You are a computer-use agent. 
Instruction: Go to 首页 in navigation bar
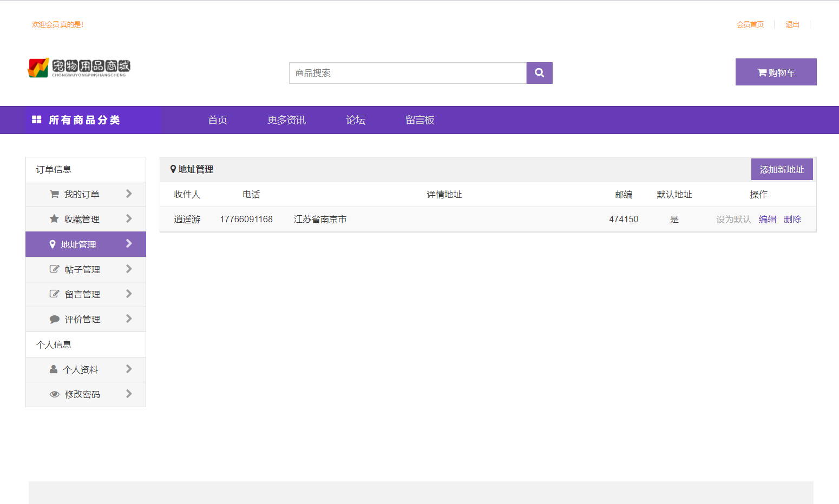(x=218, y=120)
